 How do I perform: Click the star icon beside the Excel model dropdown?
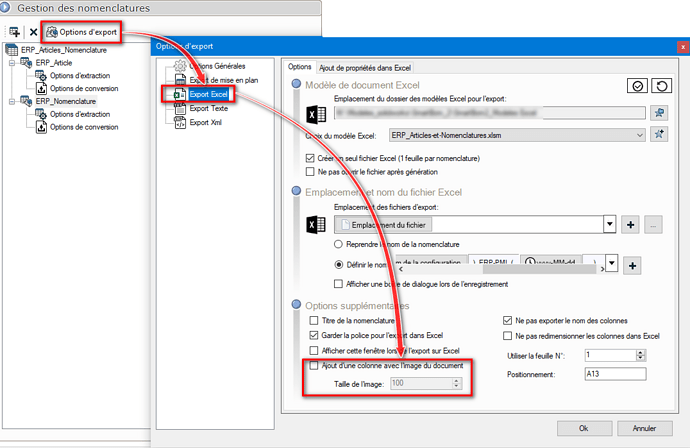coord(658,133)
